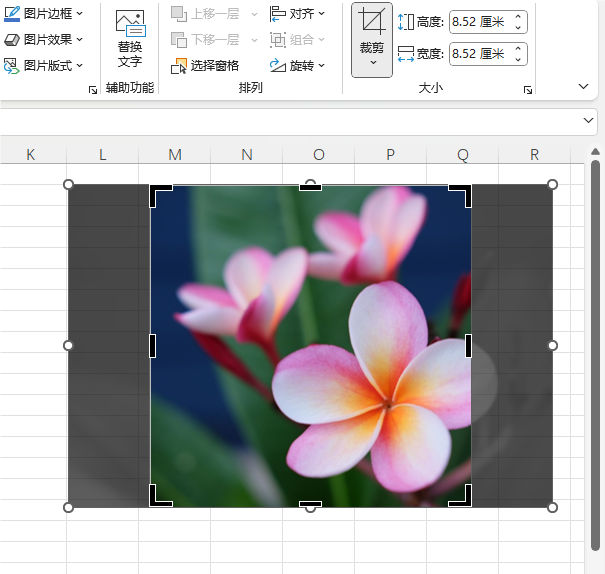Screen dimensions: 605x574
Task: Select column Q header
Action: pos(462,155)
